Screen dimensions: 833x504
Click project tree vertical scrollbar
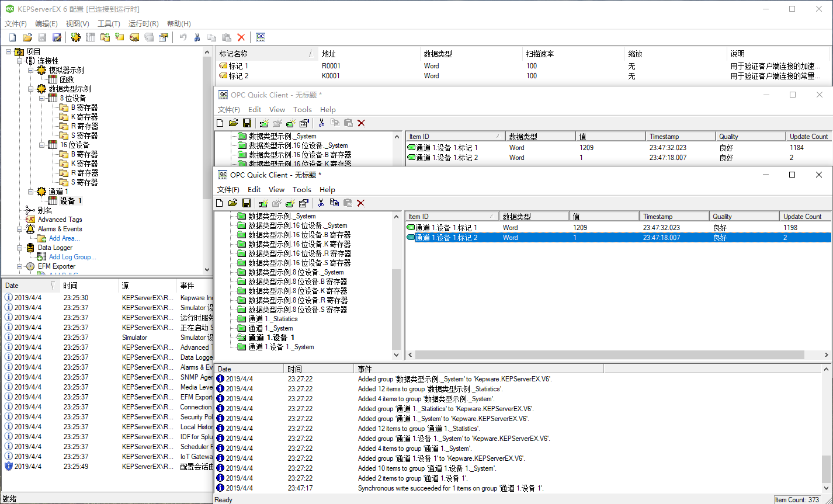point(207,159)
